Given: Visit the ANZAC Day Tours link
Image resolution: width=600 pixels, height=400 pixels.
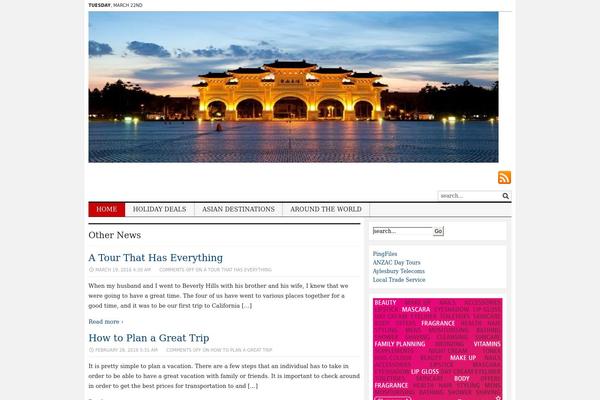Looking at the screenshot, I should pyautogui.click(x=396, y=263).
